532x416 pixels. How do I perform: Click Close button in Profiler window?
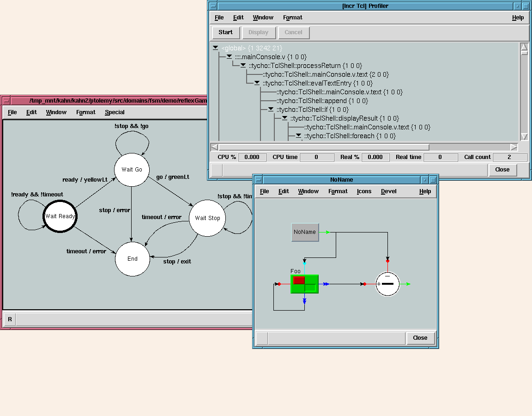pos(502,170)
